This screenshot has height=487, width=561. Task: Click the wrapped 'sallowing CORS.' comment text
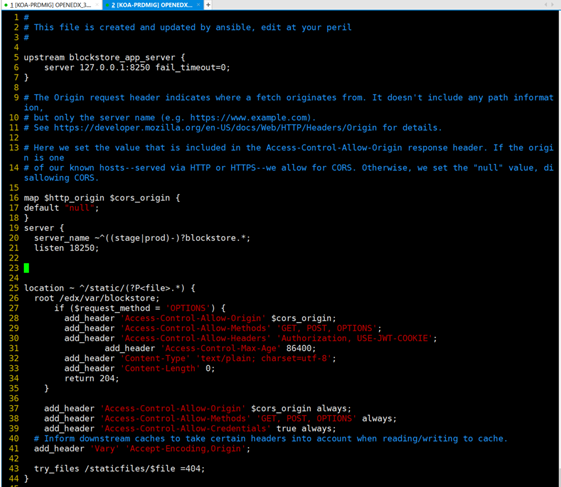click(61, 178)
